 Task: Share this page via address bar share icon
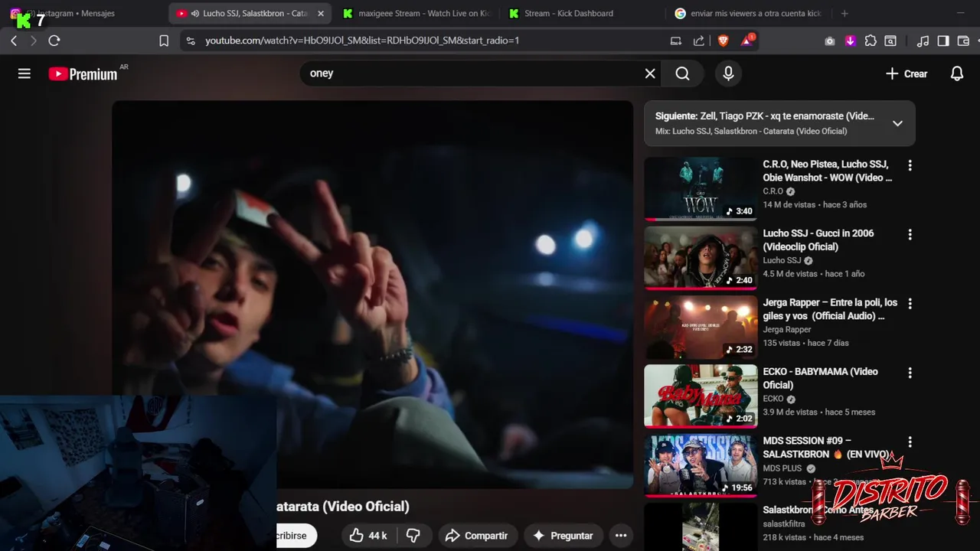tap(699, 41)
